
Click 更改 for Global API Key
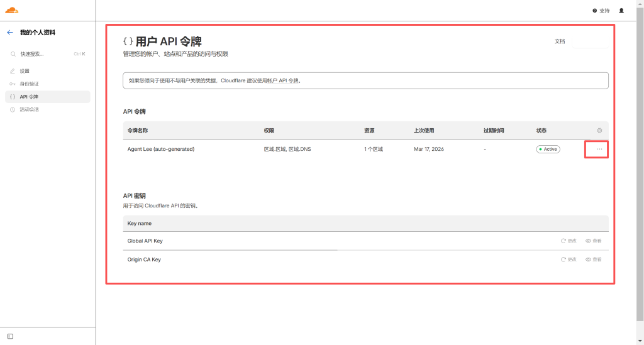coord(569,241)
